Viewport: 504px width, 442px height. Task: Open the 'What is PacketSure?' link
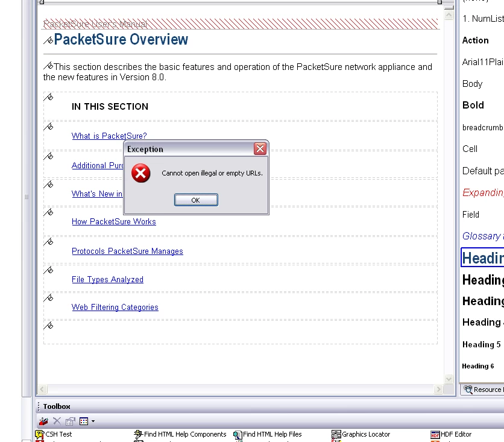[109, 136]
